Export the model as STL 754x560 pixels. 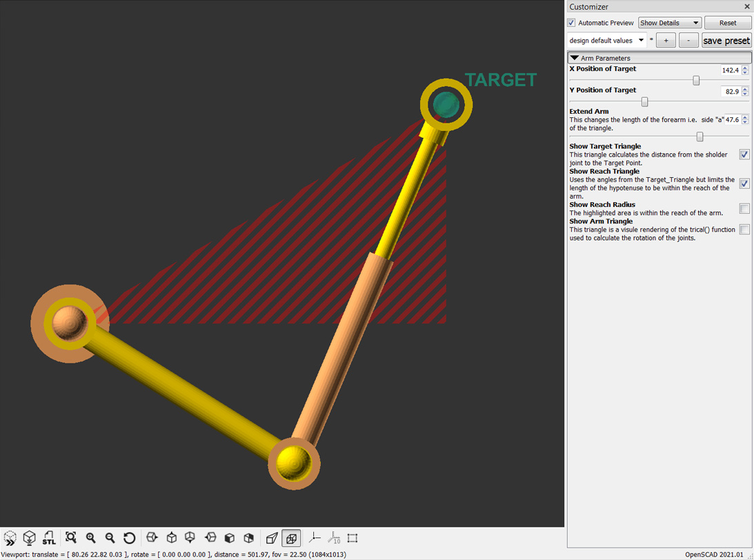pos(48,538)
